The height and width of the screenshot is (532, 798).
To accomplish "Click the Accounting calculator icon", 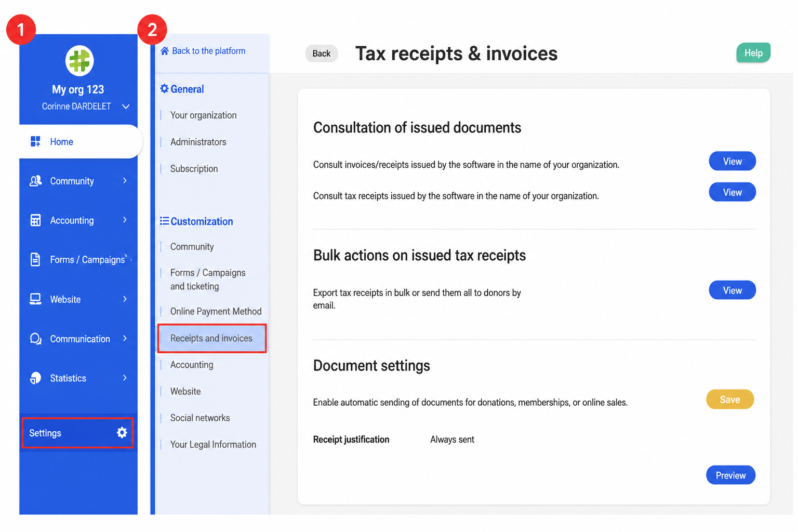I will pos(35,220).
